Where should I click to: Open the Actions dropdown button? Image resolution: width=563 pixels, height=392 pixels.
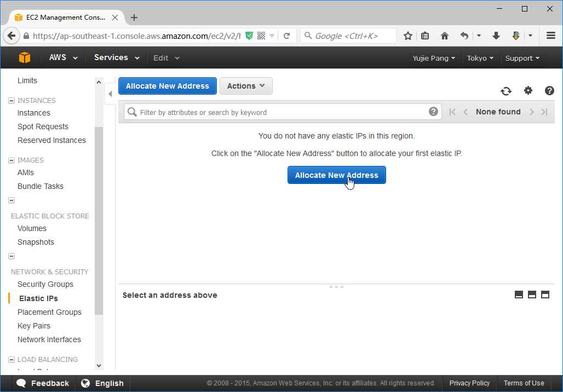(x=246, y=86)
